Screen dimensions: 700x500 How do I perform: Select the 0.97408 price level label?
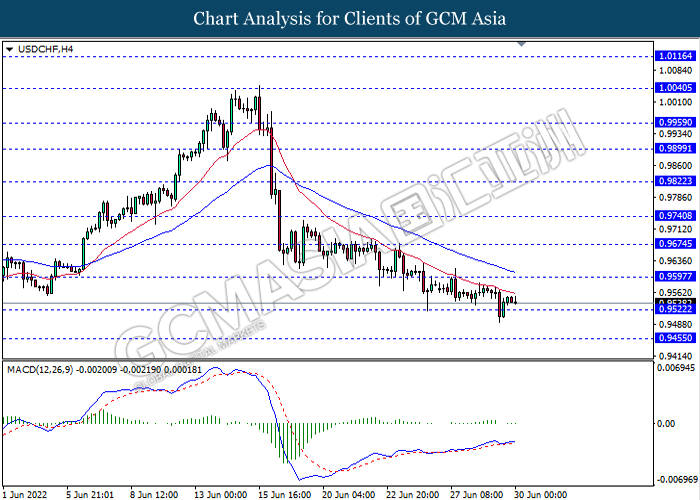tap(675, 216)
